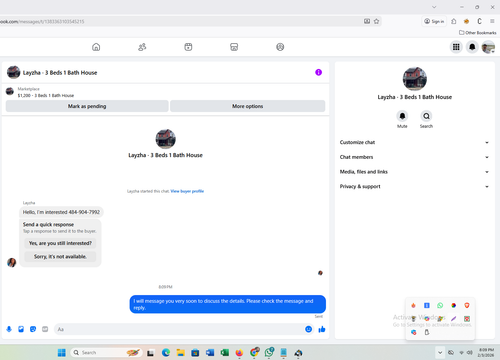Click the voice clip microphone icon
Image resolution: width=500 pixels, height=360 pixels.
[x=9, y=329]
